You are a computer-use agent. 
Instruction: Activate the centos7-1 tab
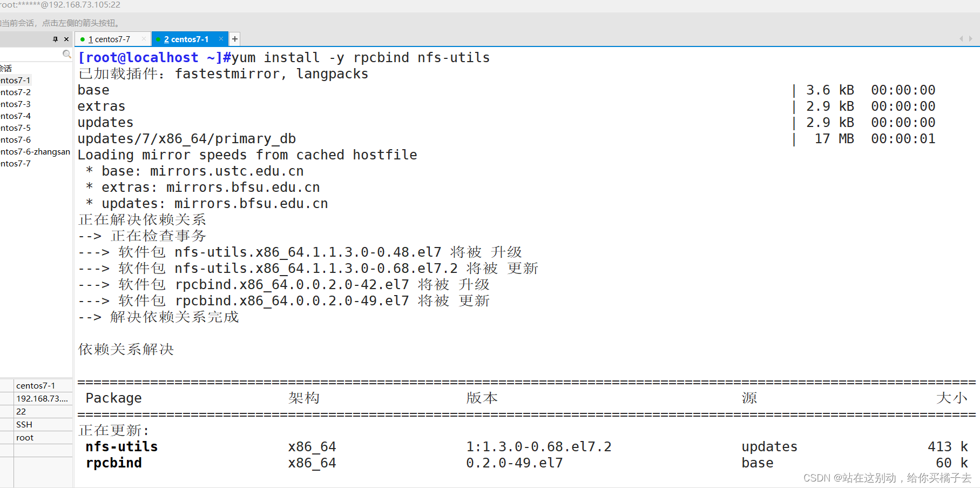point(186,39)
